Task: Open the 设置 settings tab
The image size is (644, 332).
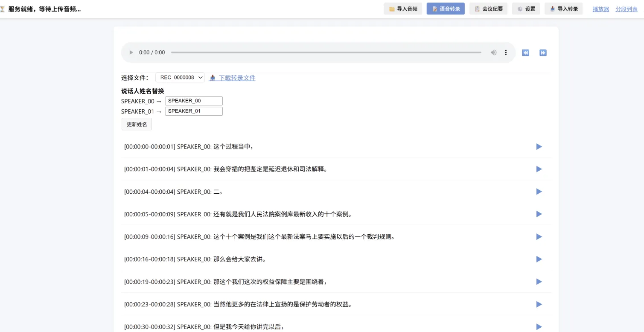Action: point(526,9)
